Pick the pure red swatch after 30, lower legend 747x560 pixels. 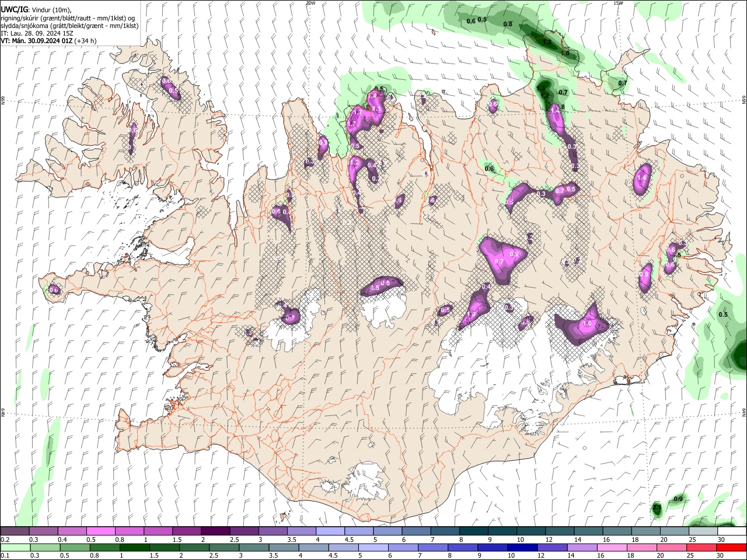pyautogui.click(x=732, y=547)
